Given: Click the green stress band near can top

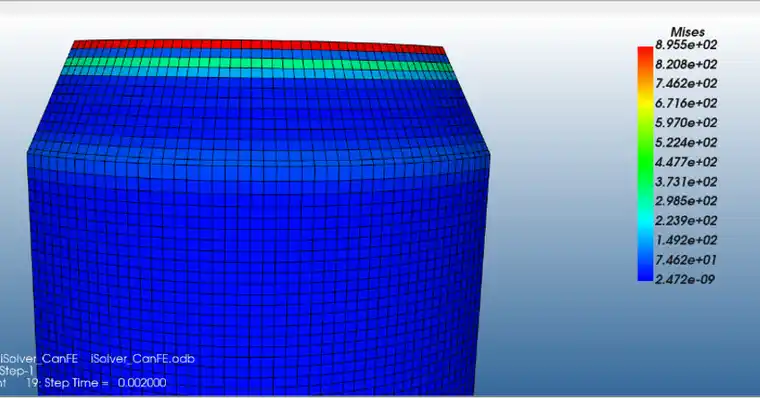Looking at the screenshot, I should [x=259, y=63].
